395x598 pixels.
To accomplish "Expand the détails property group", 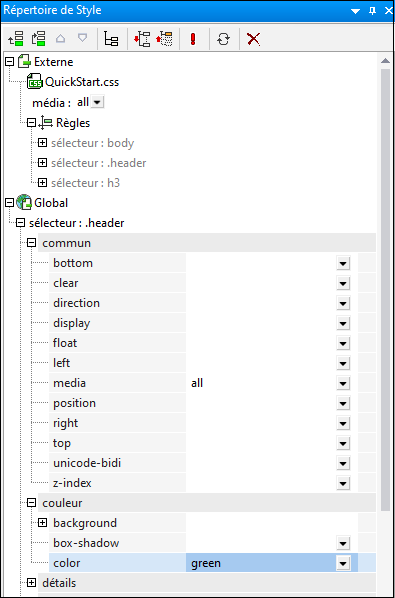I will pyautogui.click(x=32, y=583).
